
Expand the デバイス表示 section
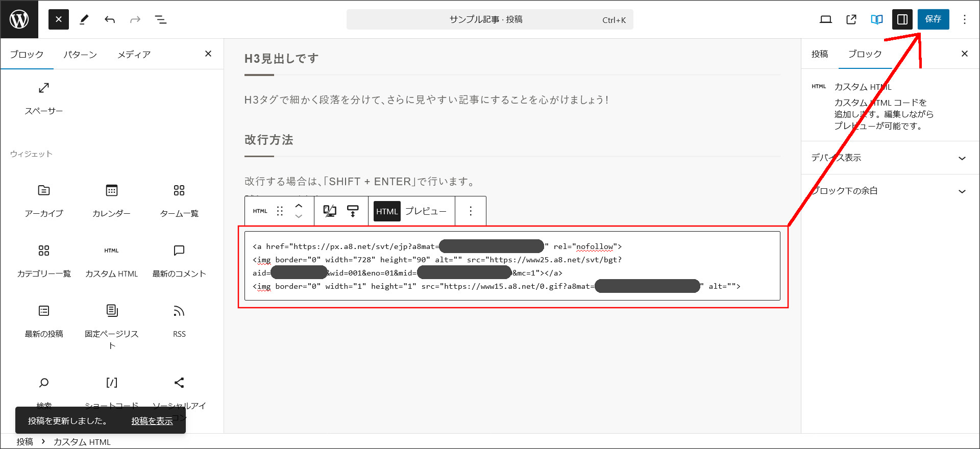(x=890, y=158)
